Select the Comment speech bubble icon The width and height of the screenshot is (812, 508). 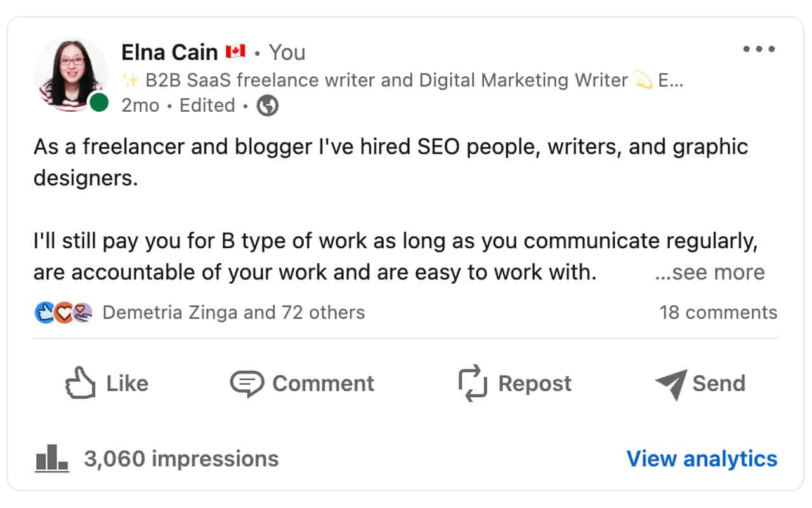246,383
